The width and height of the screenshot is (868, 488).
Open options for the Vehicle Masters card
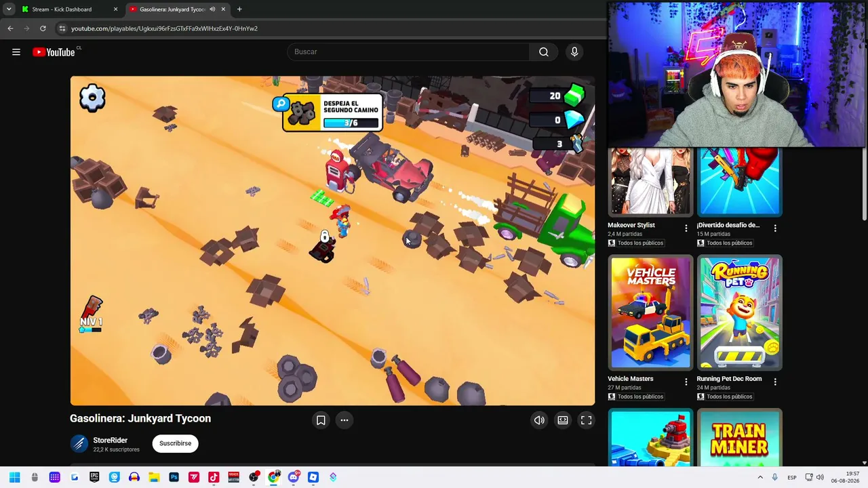[x=686, y=382]
